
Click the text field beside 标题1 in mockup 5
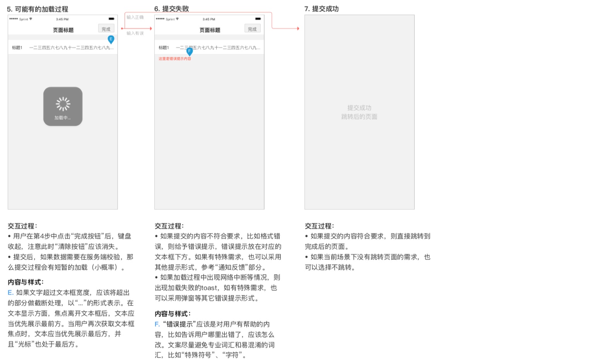(x=72, y=48)
